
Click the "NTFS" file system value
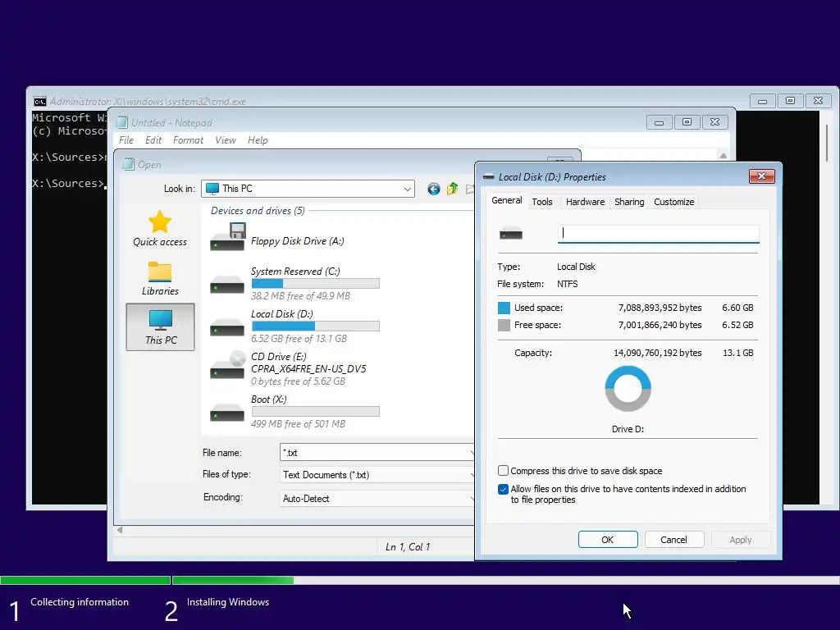(x=568, y=284)
